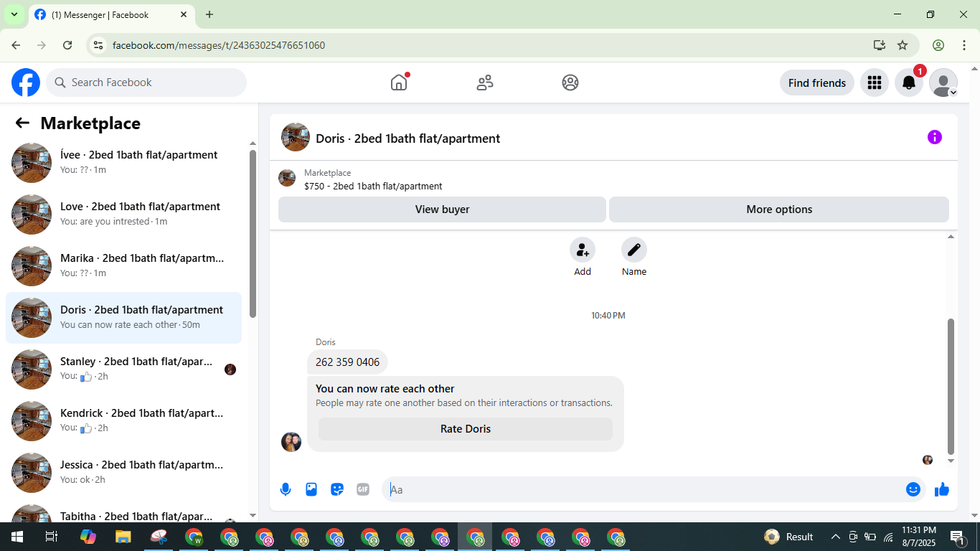
Task: Click the message text box
Action: click(642, 489)
